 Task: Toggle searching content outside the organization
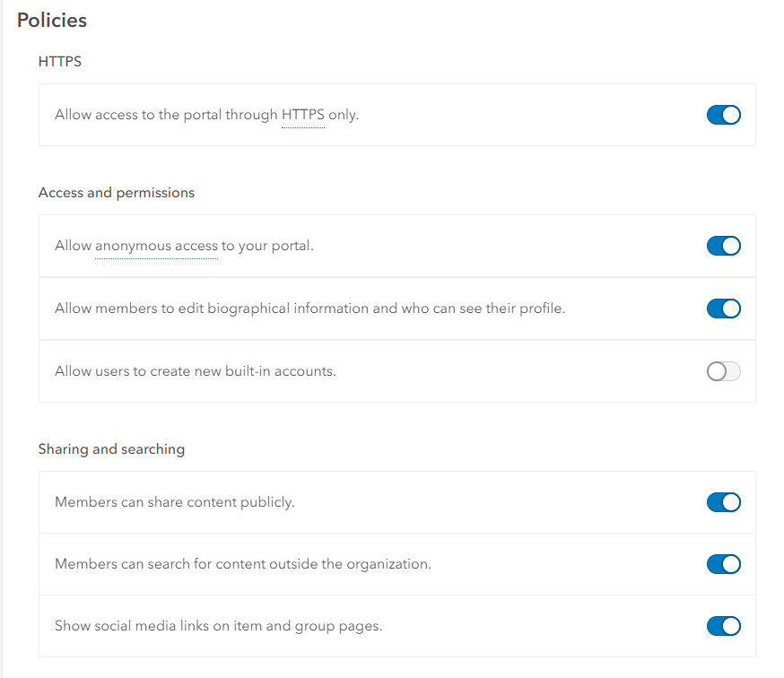(723, 564)
